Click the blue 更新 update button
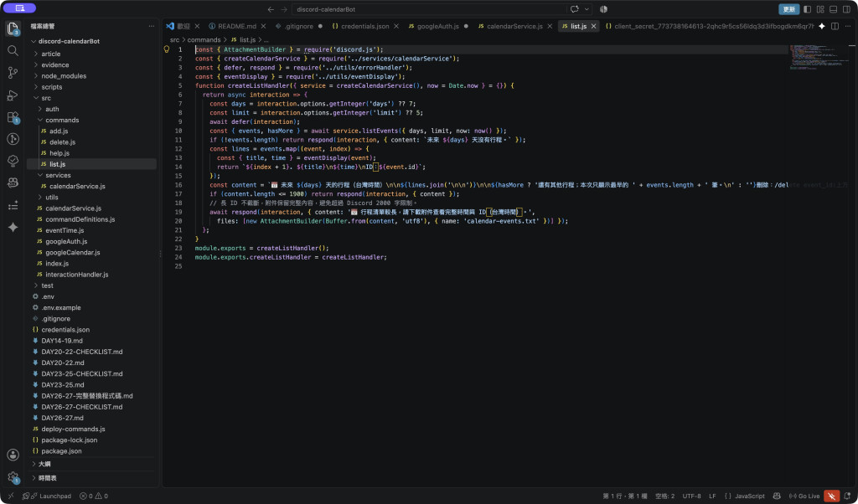The height and width of the screenshot is (504, 858). point(789,9)
